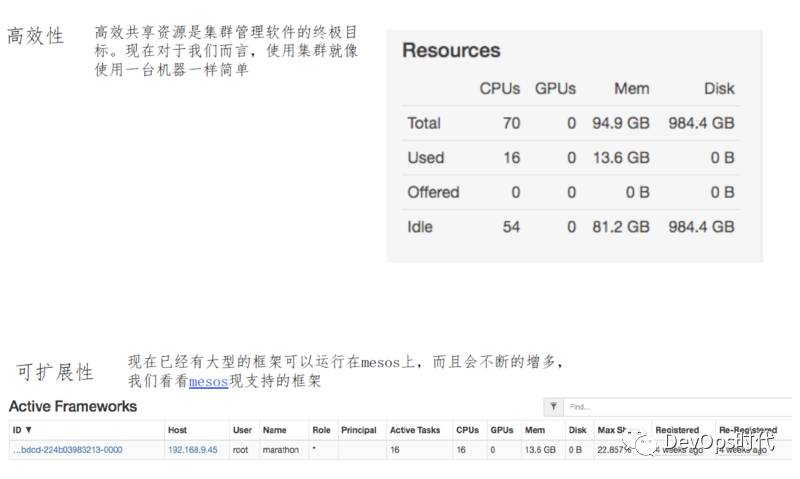This screenshot has width=800, height=479.
Task: Click the User column header
Action: pyautogui.click(x=242, y=430)
